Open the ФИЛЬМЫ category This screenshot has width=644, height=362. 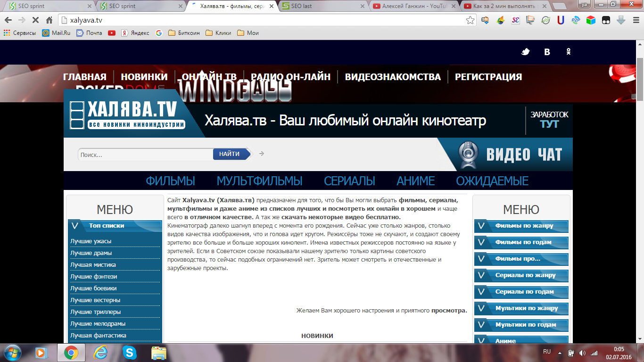tap(170, 181)
